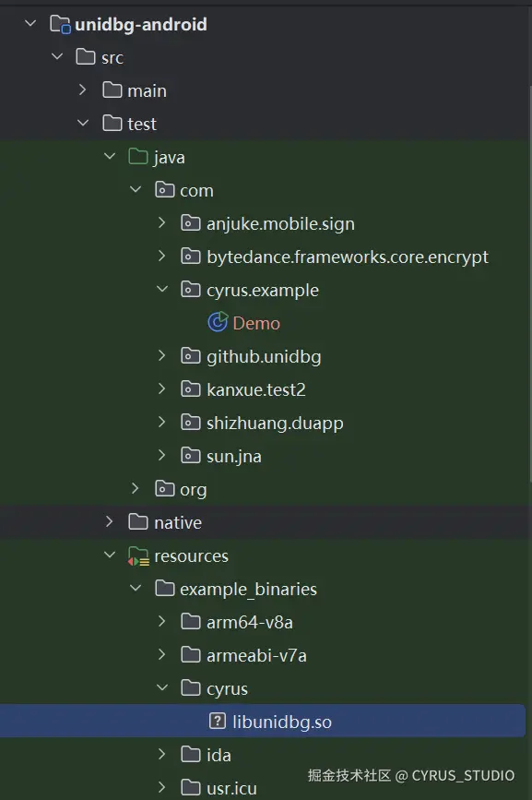Click the unidbg-android module folder icon
The width and height of the screenshot is (532, 800).
60,24
